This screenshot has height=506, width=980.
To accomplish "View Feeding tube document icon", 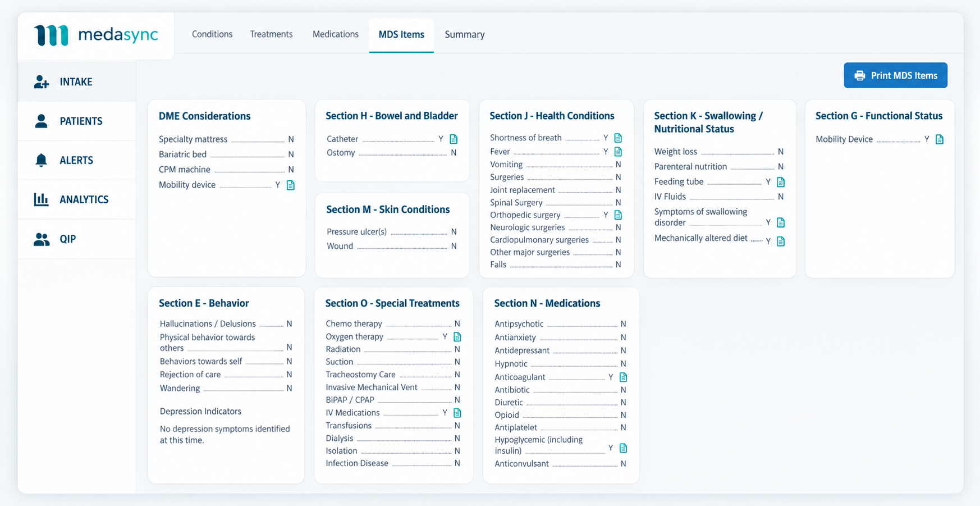I will [781, 182].
